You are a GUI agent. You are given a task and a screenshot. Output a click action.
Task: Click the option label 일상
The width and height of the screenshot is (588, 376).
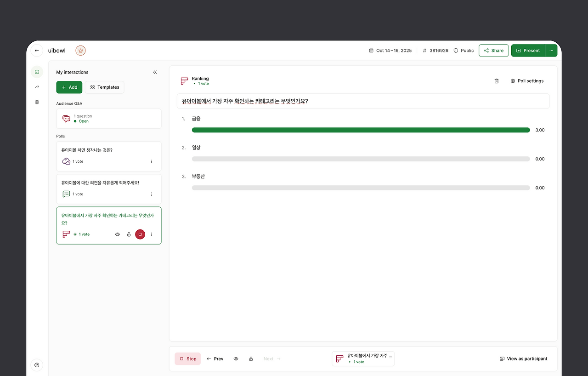(196, 148)
